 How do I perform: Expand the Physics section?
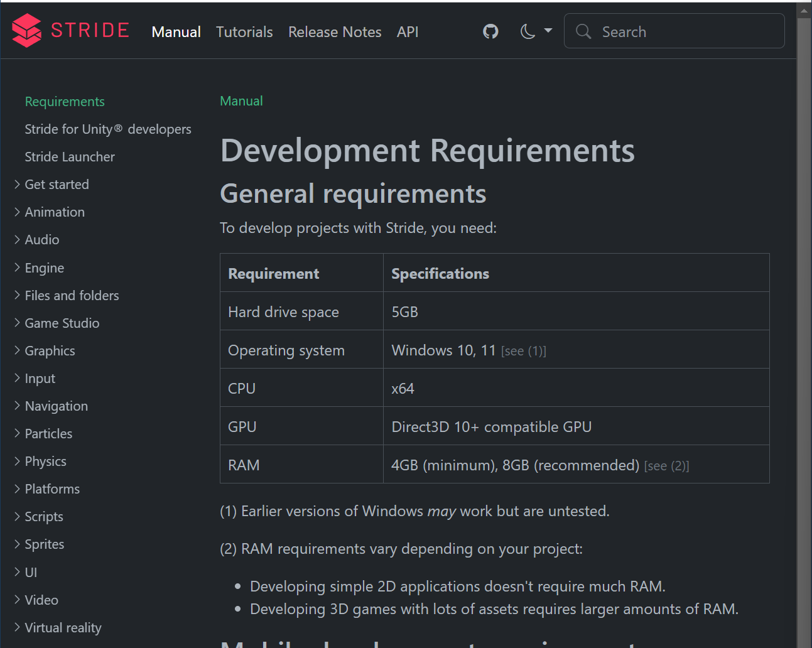[x=45, y=461]
